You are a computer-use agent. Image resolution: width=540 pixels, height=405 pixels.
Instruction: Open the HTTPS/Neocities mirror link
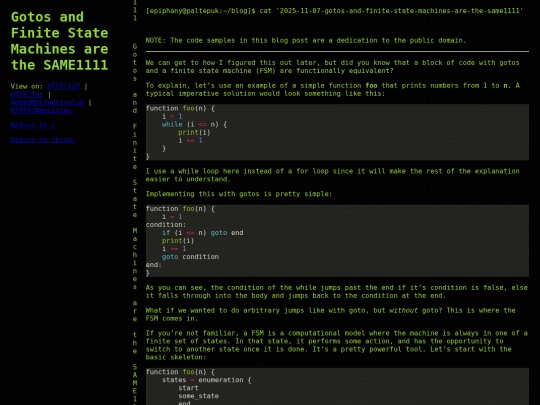click(x=41, y=110)
